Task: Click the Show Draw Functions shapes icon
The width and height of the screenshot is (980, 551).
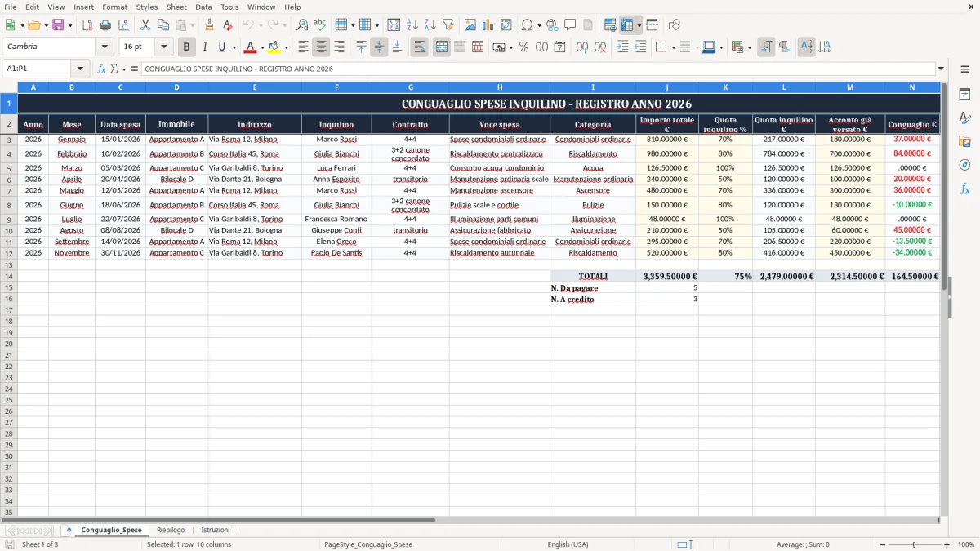Action: (674, 25)
